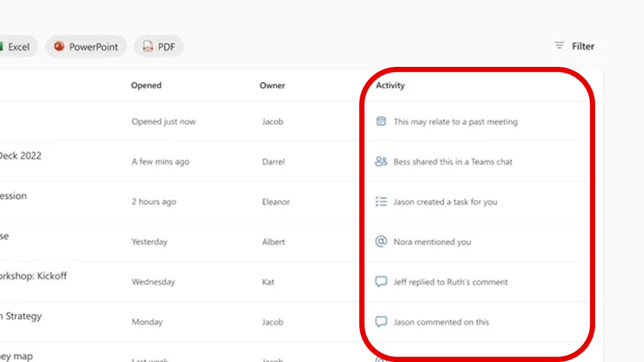The height and width of the screenshot is (362, 644).
Task: Sort by the Activity column header
Action: pyautogui.click(x=390, y=85)
